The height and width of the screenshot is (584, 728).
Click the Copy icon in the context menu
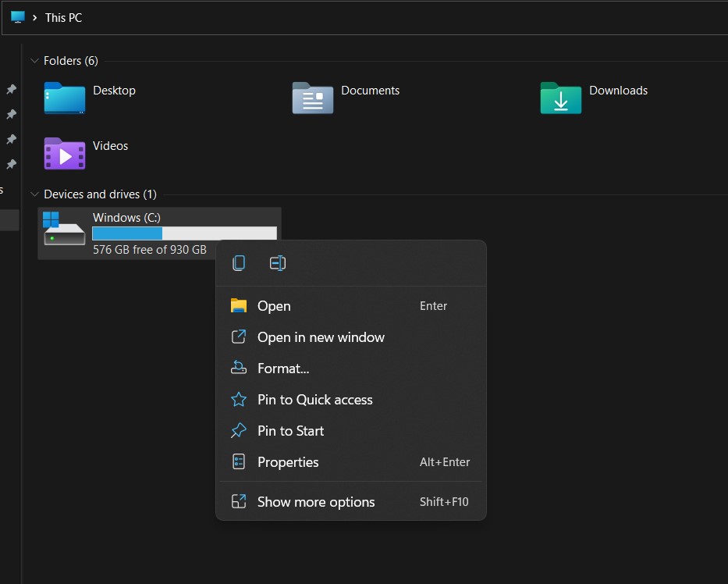[x=238, y=263]
